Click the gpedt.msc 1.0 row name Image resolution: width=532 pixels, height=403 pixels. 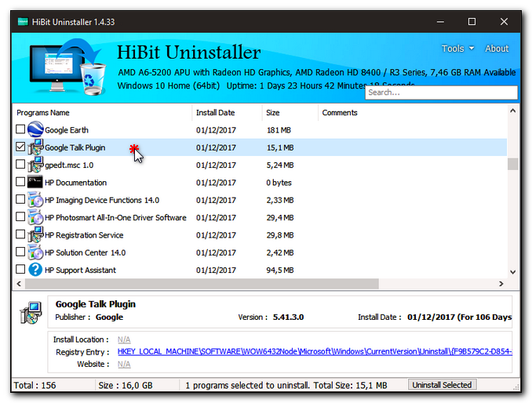coord(69,165)
